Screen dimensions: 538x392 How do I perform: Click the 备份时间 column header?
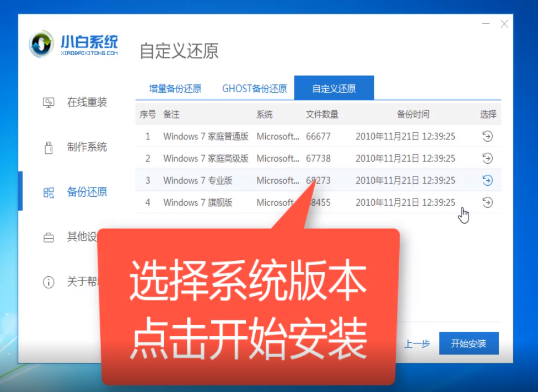point(413,115)
